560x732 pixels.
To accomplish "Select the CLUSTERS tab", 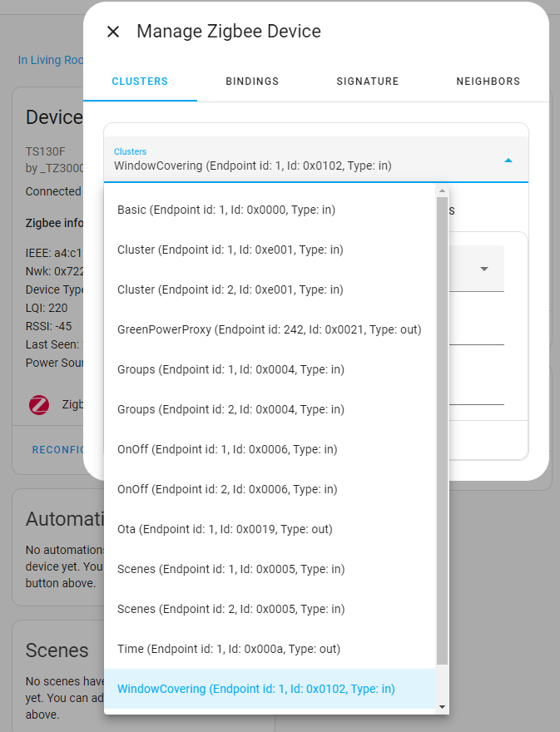I will tap(140, 81).
